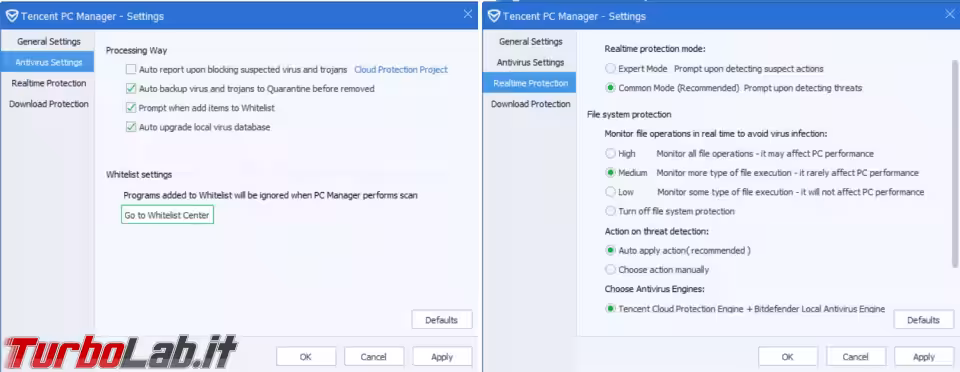Click Cancel in right window
This screenshot has height=372, width=960.
(x=856, y=357)
